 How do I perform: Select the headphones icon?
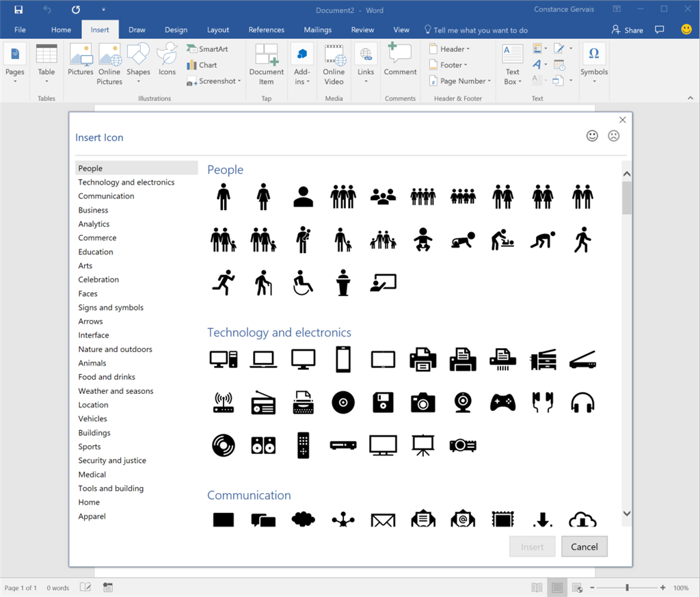coord(582,403)
